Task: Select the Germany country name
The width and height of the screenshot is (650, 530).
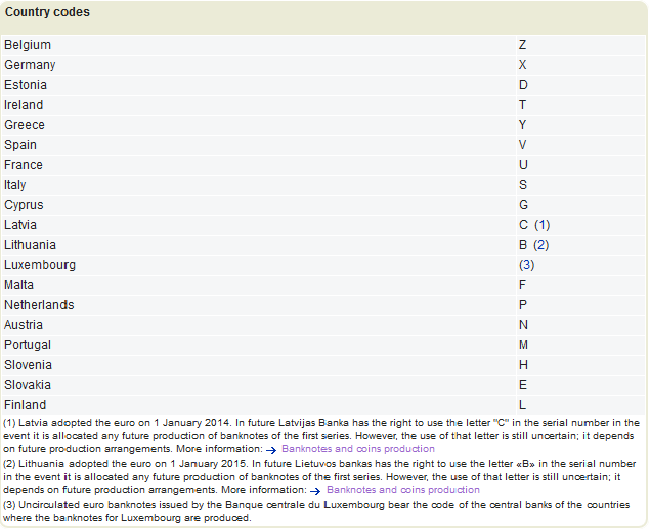Action: coord(29,65)
